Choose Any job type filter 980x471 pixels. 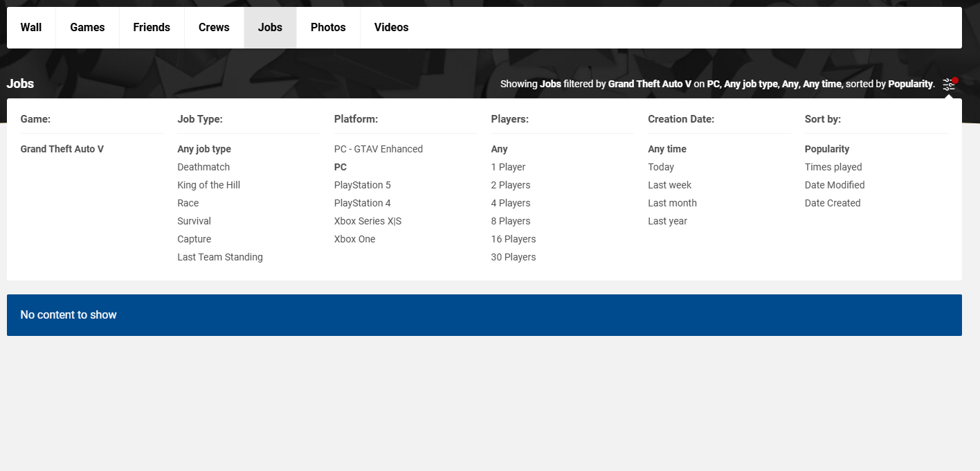point(204,149)
